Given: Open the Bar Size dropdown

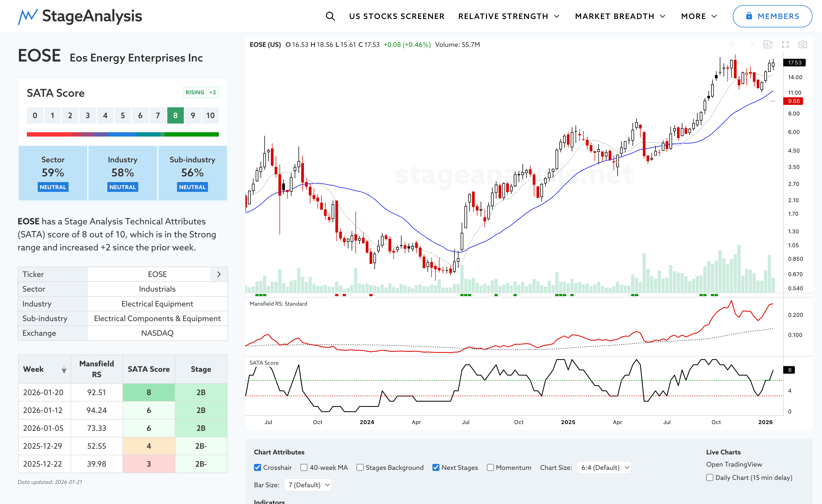Looking at the screenshot, I should point(308,485).
